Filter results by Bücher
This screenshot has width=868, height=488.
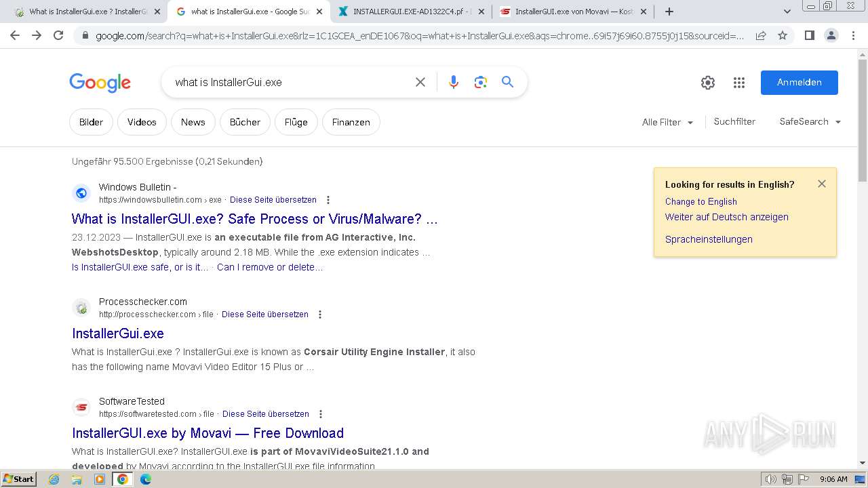click(245, 122)
